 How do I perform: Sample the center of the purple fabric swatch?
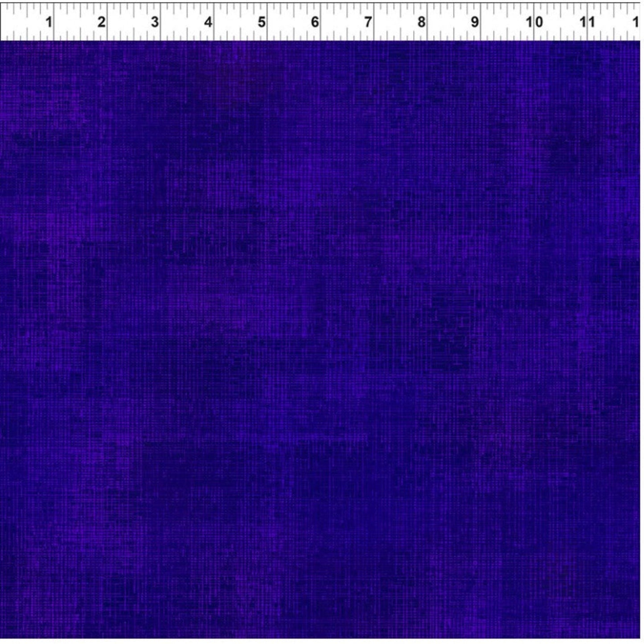click(320, 340)
